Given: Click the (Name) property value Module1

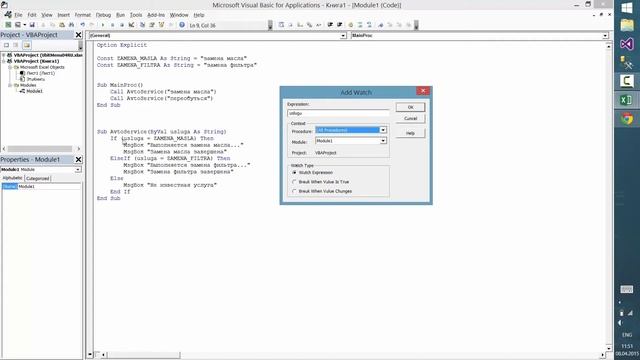Looking at the screenshot, I should 49,187.
